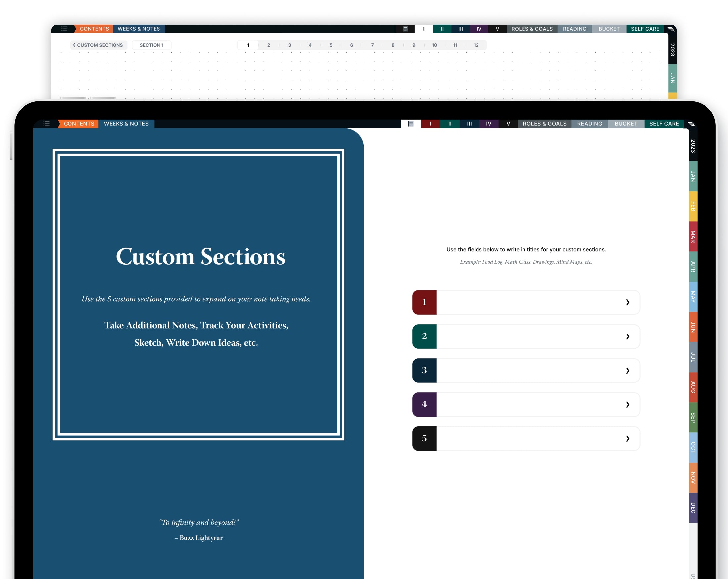
Task: Click the title field of section 2
Action: (530, 336)
